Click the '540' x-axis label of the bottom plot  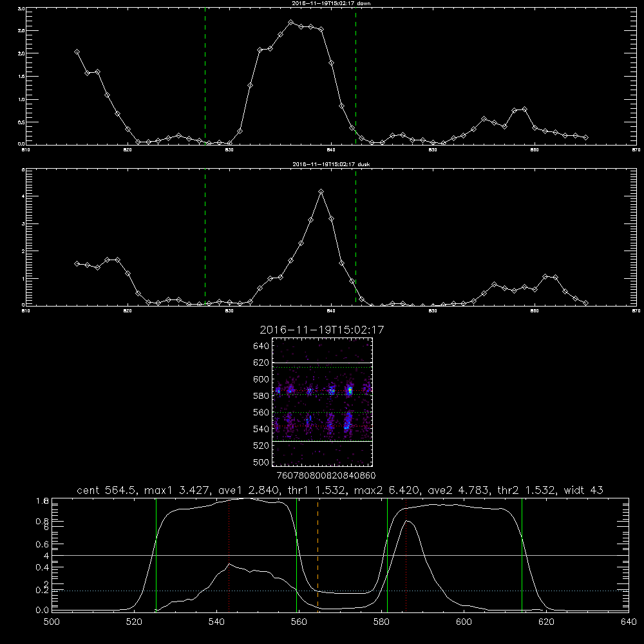(x=216, y=622)
